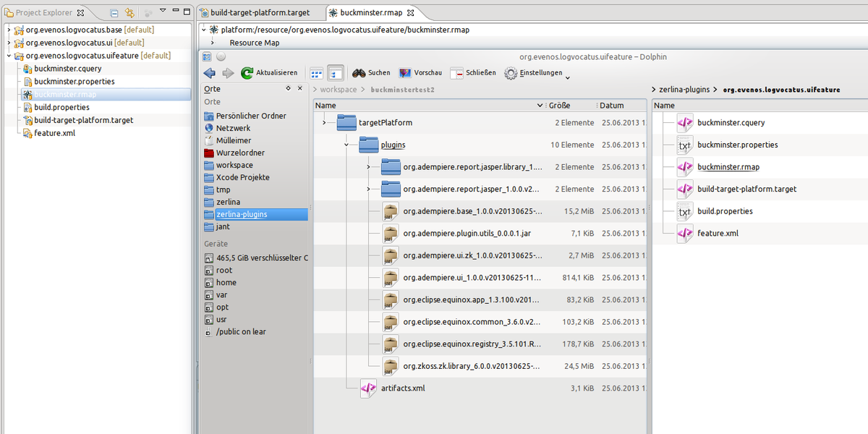Toggle Link with Editor in Project Explorer
The image size is (868, 434).
pyautogui.click(x=129, y=13)
